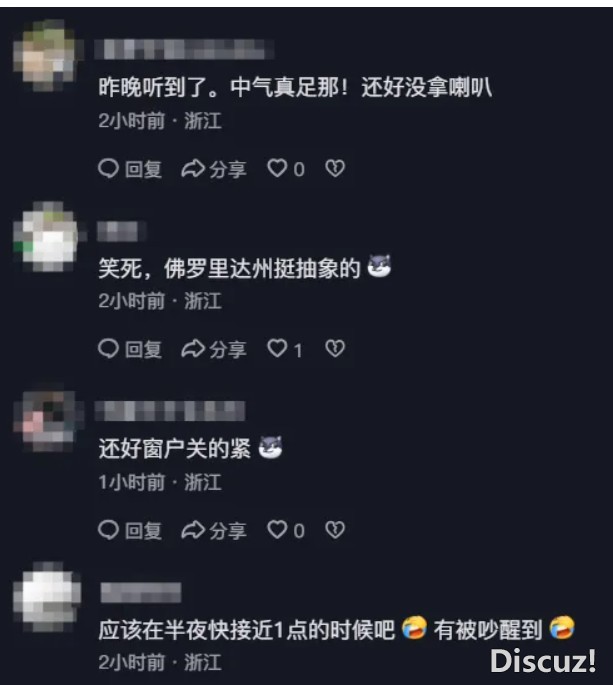Viewport: 613px width, 685px height.
Task: Tap broken heart under 佛罗里达州 comment
Action: pos(335,349)
